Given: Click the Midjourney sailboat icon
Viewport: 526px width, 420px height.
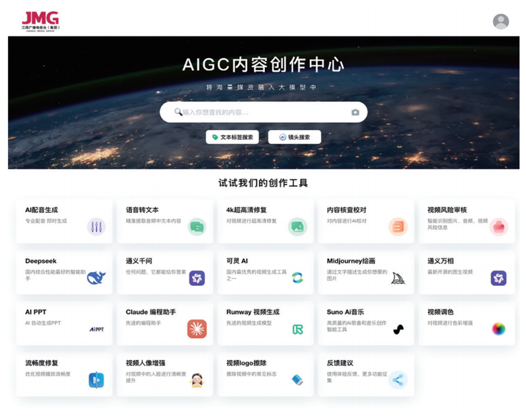Looking at the screenshot, I should (398, 277).
